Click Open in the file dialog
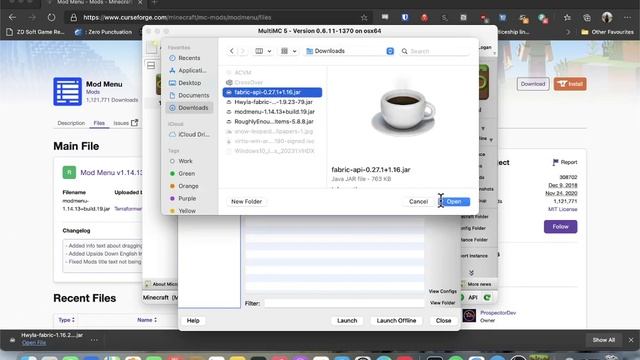 (x=454, y=202)
